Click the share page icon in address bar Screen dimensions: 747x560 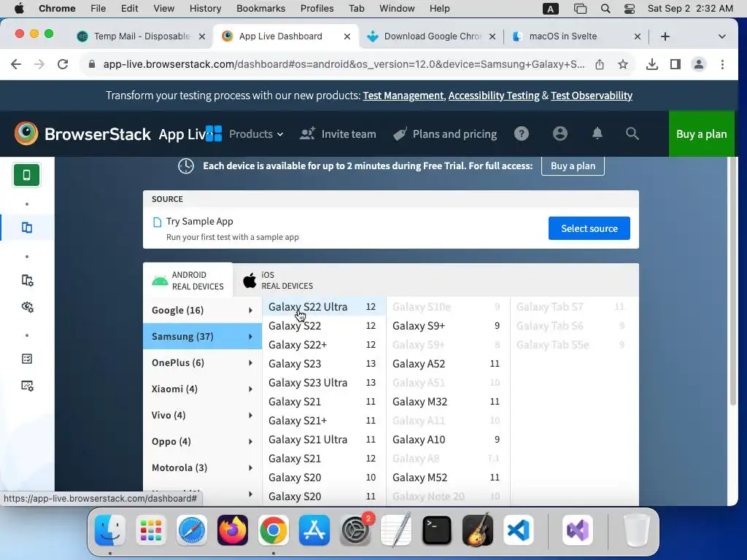tap(600, 64)
